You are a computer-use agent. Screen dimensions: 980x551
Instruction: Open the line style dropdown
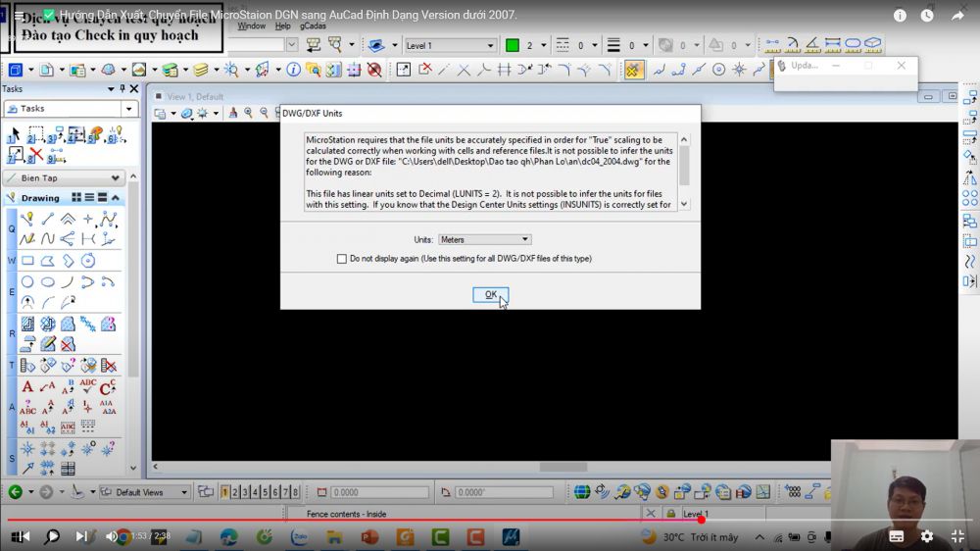click(x=595, y=45)
